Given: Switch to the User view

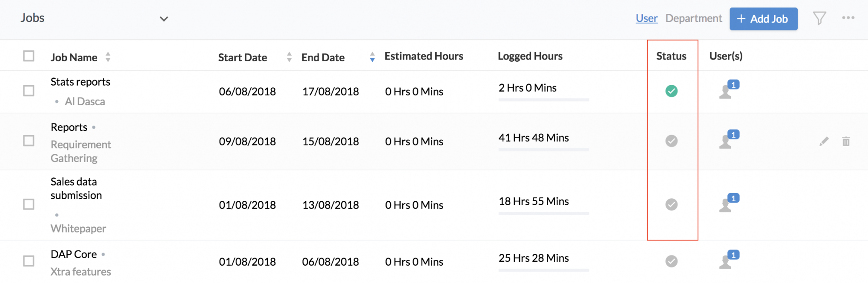Looking at the screenshot, I should coord(647,18).
